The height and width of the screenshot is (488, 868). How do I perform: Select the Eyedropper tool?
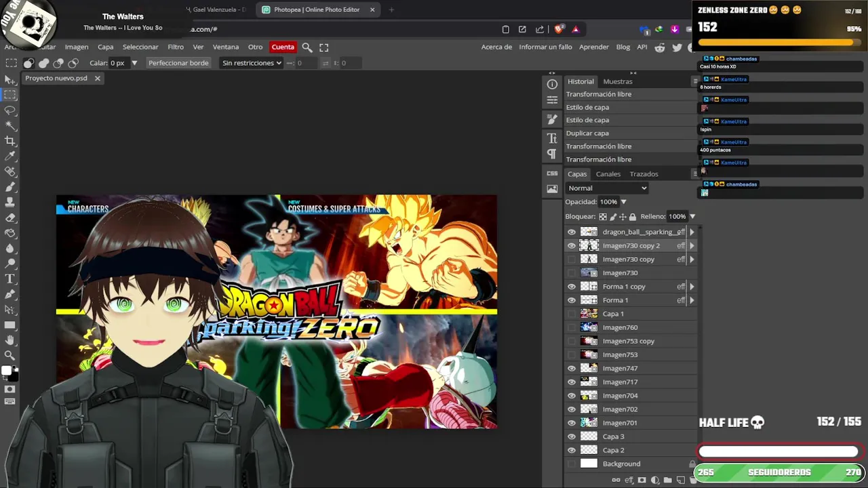point(10,157)
